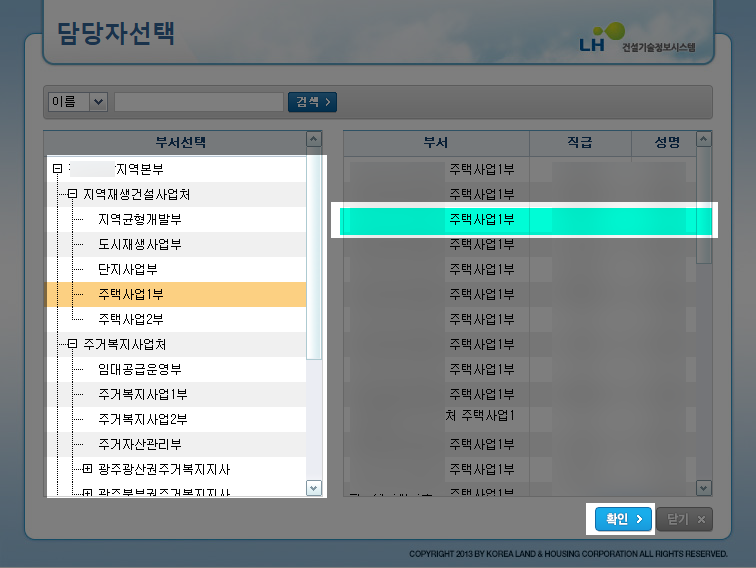Screen dimensions: 756x568
Task: Select 단지사업부 in department tree
Action: 128,269
